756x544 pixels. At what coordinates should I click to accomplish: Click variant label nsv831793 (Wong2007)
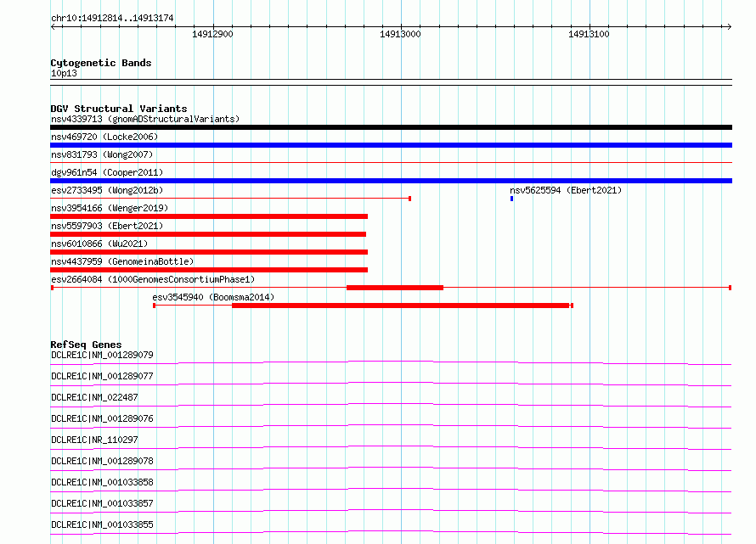click(102, 154)
